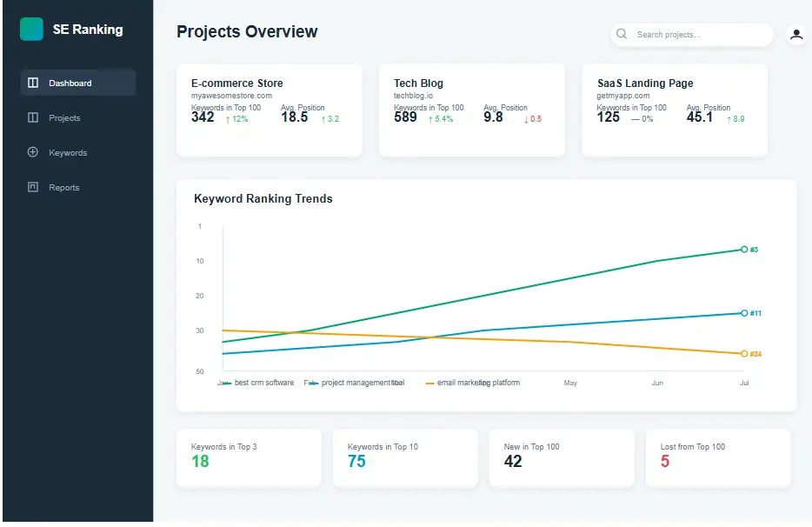Toggle the project management tool series
The height and width of the screenshot is (527, 812).
point(360,382)
